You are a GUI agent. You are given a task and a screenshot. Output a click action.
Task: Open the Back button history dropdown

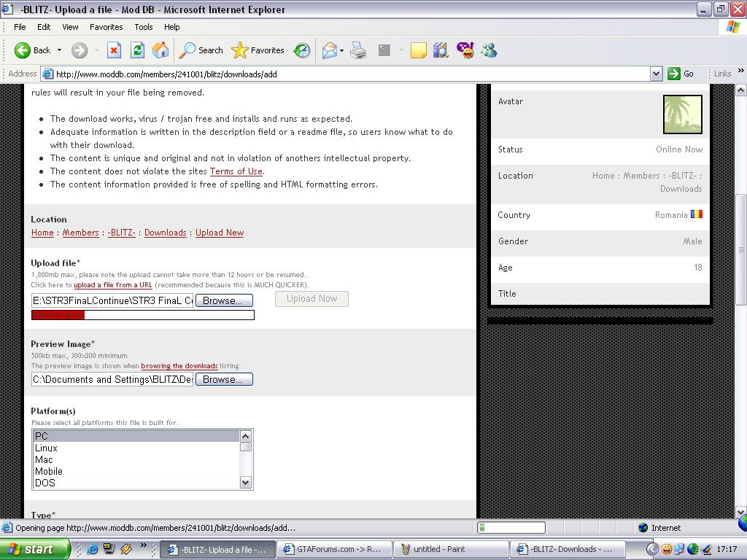59,50
